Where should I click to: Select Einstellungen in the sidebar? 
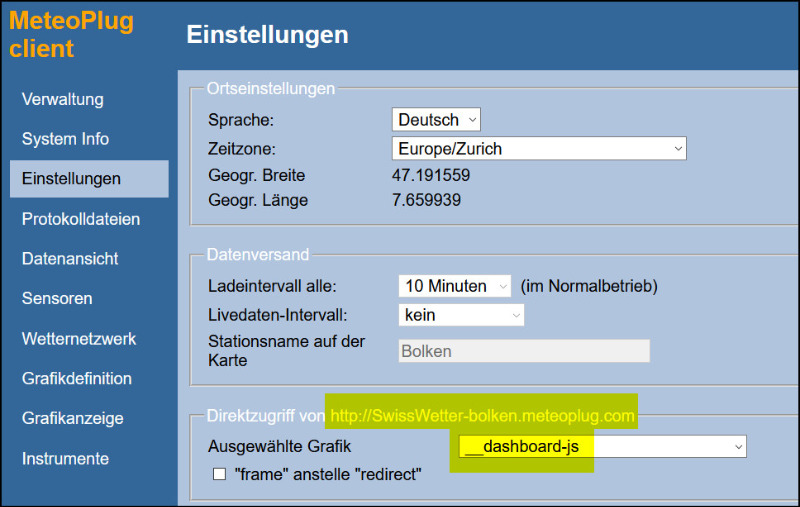pos(89,179)
